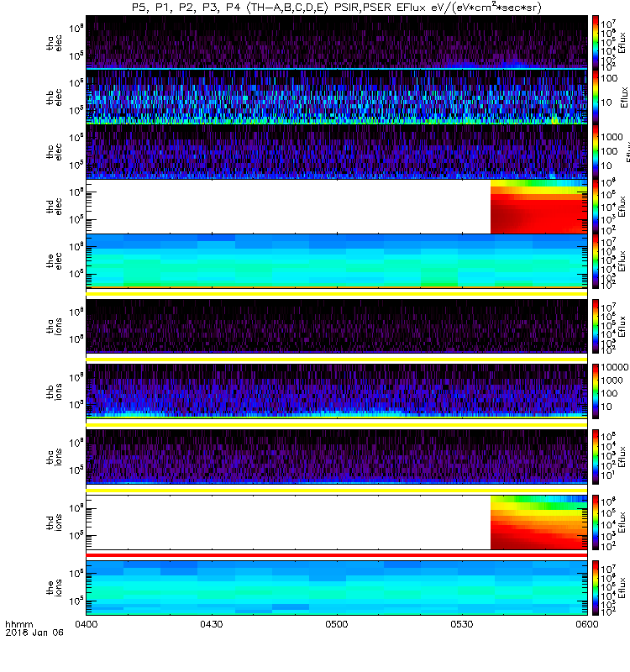The width and height of the screenshot is (630, 672).
Task: Select the thd elec panel color bar
Action: click(596, 206)
